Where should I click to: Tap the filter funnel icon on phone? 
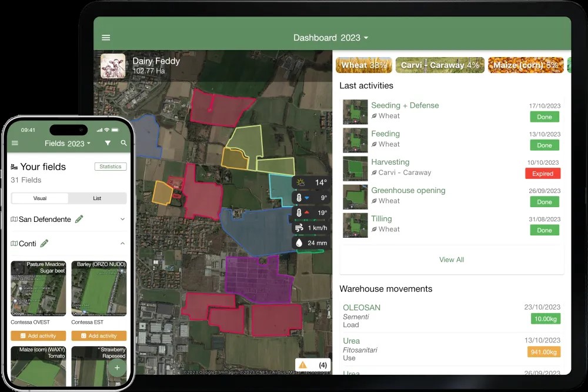point(108,143)
